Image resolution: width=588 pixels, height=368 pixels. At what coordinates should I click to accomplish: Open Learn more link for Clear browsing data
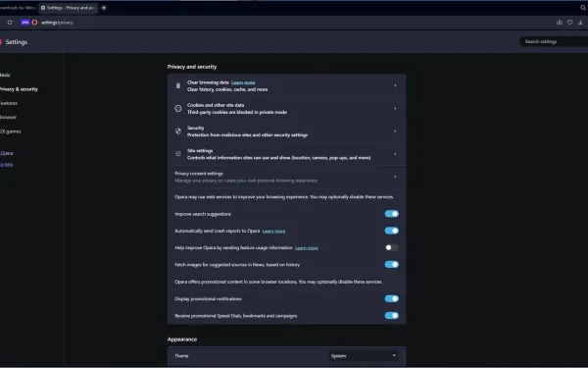(x=243, y=82)
